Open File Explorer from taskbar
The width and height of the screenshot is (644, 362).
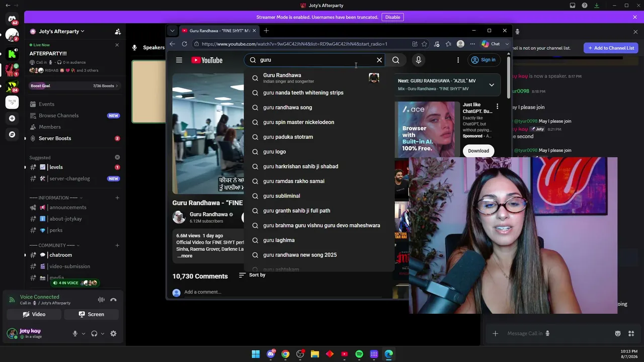click(x=315, y=354)
